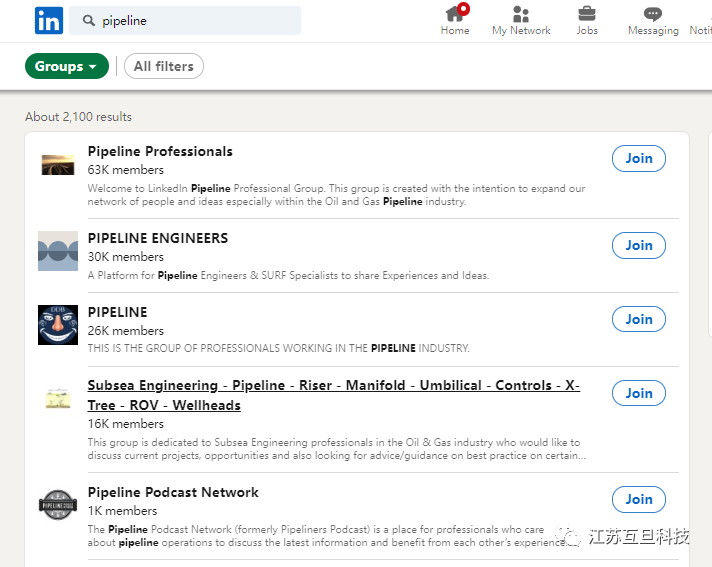Click Subsea Engineering group thumbnail

[x=58, y=399]
